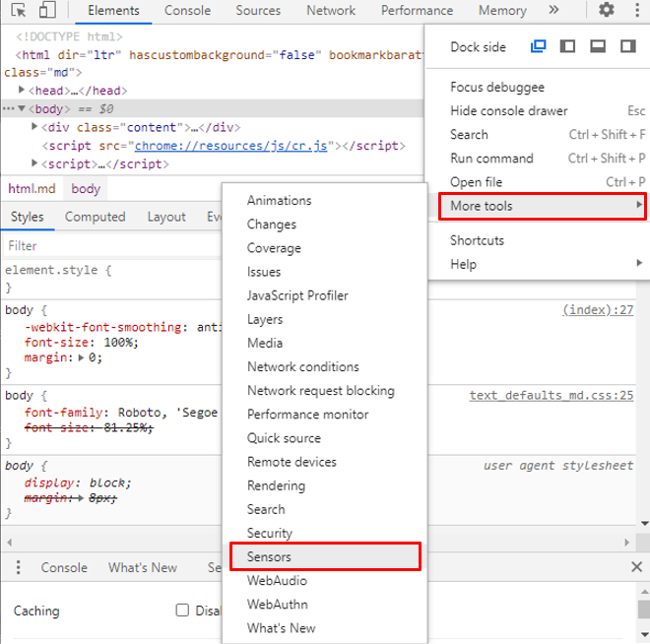
Task: Open Performance monitor
Action: pyautogui.click(x=325, y=415)
